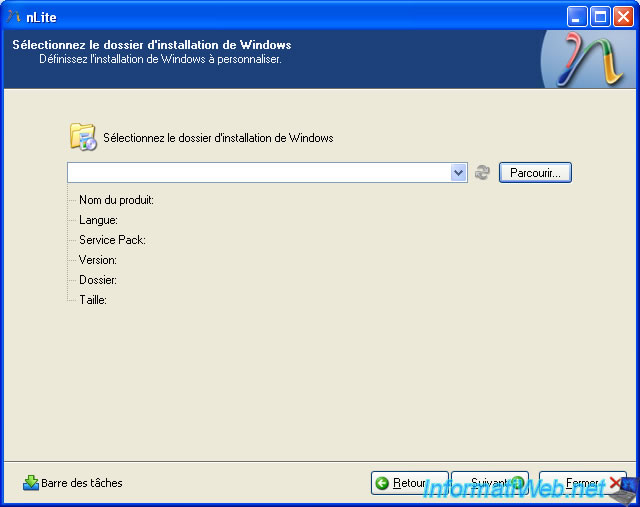
Task: Select the 'Version:' label
Action: (x=98, y=260)
